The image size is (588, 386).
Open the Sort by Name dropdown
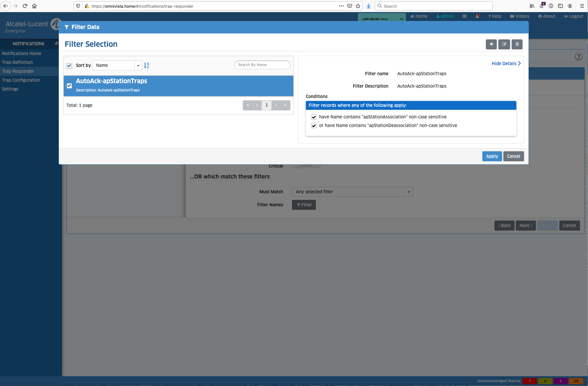coord(138,65)
